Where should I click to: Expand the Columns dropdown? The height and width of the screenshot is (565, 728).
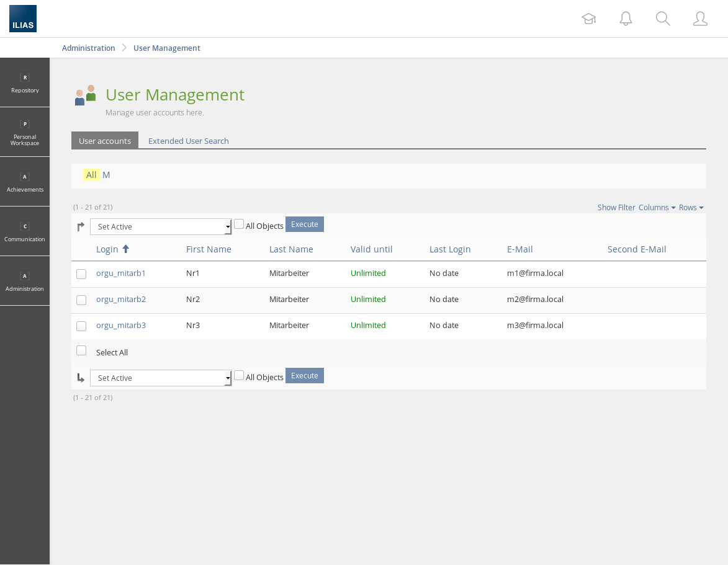coord(657,208)
